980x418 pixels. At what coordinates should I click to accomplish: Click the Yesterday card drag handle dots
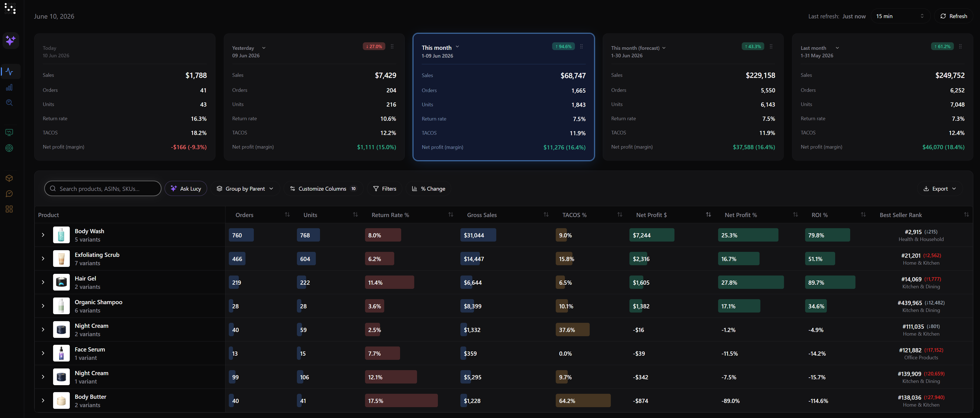click(392, 46)
